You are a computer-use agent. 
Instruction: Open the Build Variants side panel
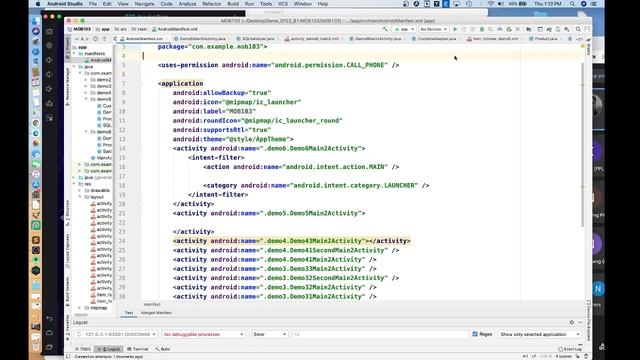tap(68, 292)
